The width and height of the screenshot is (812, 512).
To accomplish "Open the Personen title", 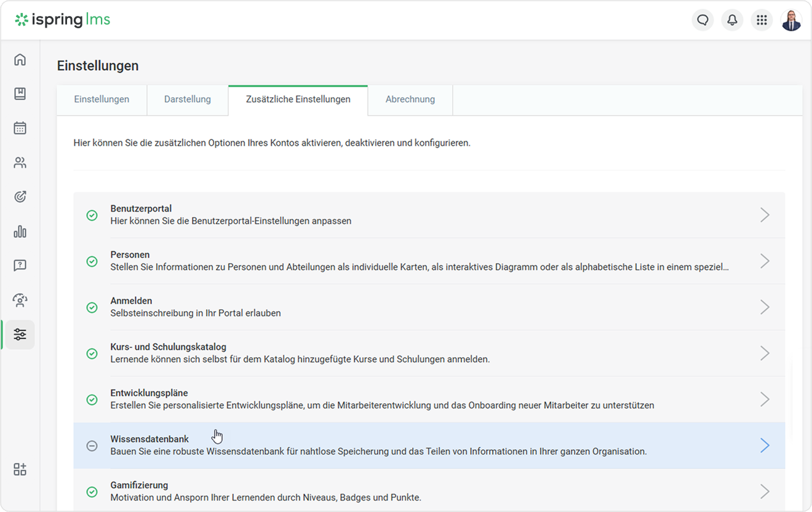I will [x=130, y=255].
